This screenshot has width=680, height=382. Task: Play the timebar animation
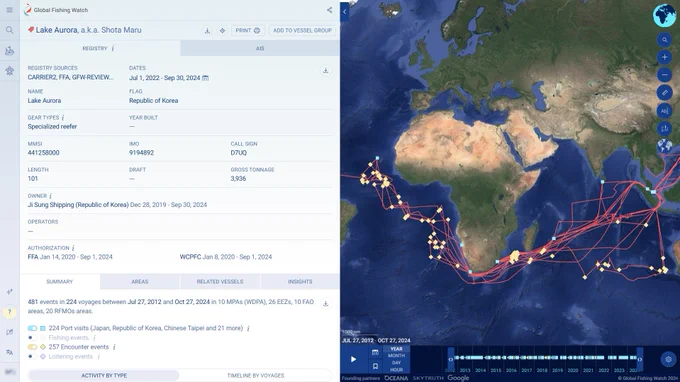tap(353, 359)
